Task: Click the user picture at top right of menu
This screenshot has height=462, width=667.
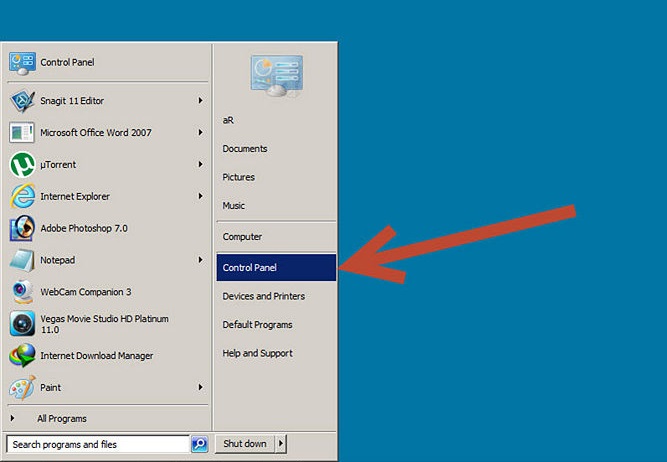Action: point(276,76)
